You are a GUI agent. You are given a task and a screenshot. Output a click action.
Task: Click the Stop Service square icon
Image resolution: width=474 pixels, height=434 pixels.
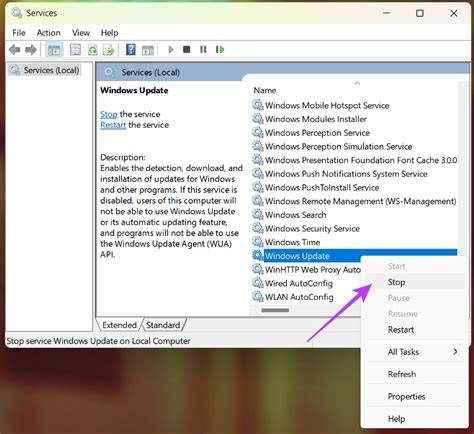[x=187, y=50]
